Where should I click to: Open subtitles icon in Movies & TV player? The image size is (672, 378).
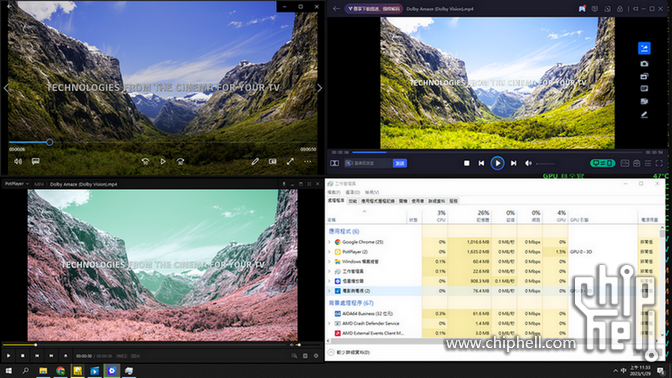click(x=36, y=162)
